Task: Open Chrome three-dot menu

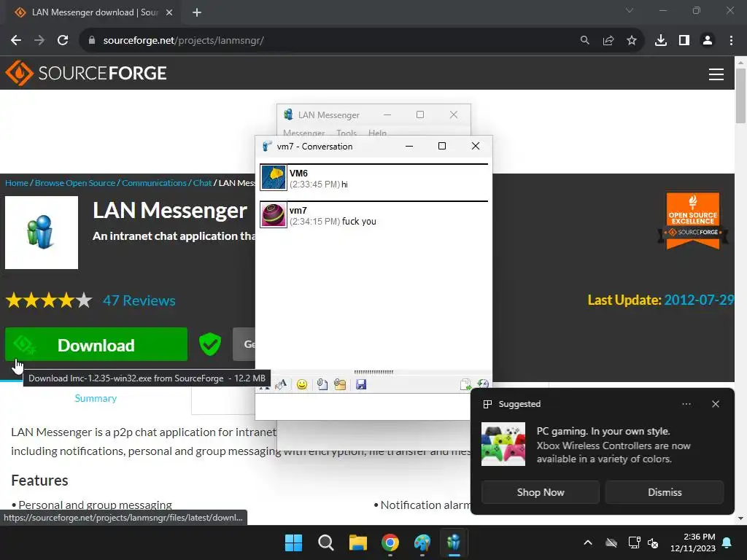Action: coord(731,41)
